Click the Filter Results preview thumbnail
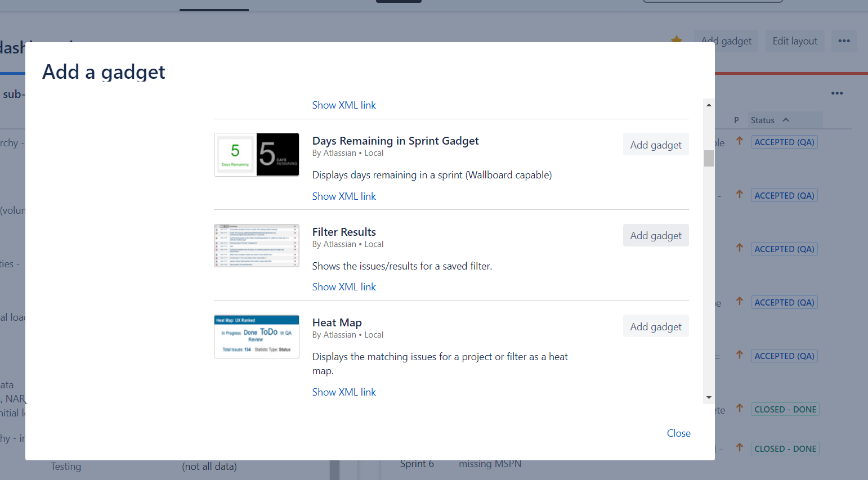Viewport: 868px width, 480px height. click(x=257, y=245)
